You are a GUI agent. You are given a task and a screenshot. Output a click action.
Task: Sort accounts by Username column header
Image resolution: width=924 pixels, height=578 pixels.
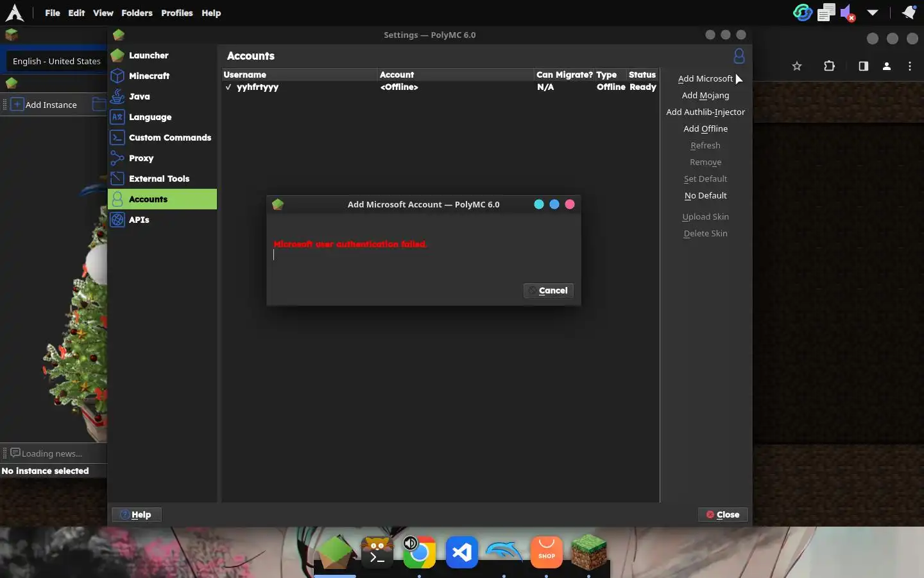[x=300, y=74]
